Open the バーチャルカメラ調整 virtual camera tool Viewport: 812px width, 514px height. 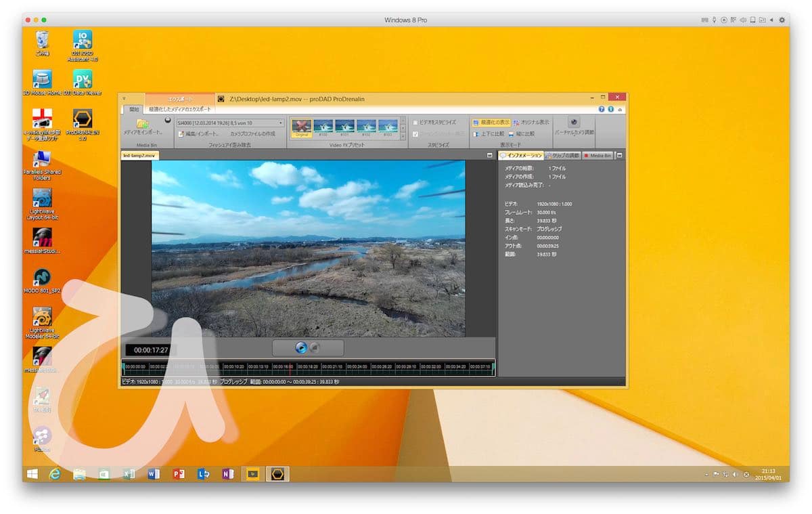point(574,123)
